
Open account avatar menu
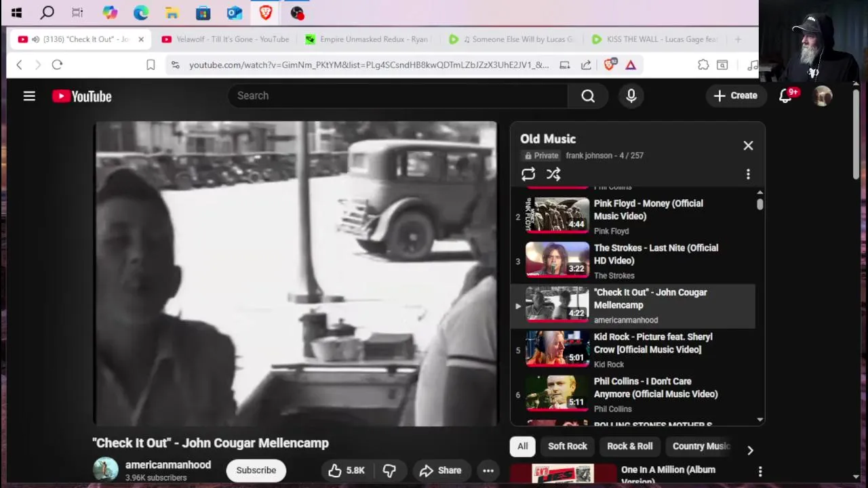click(823, 96)
